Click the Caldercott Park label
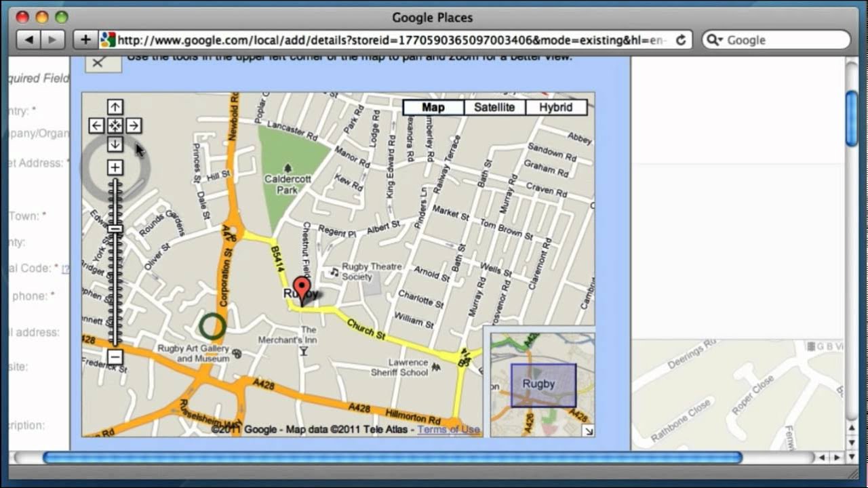 point(288,184)
